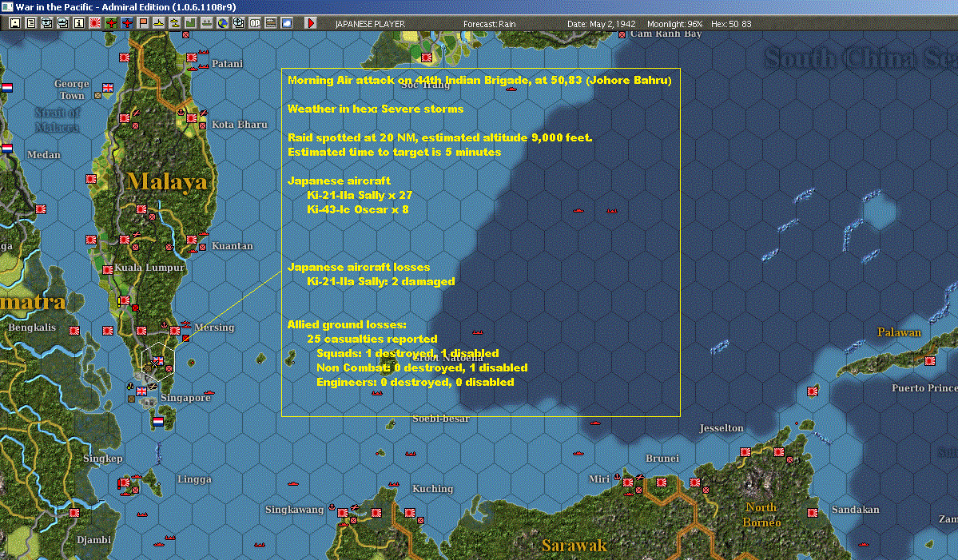Click the orange flag toolbar icon
This screenshot has width=958, height=560.
click(x=142, y=23)
